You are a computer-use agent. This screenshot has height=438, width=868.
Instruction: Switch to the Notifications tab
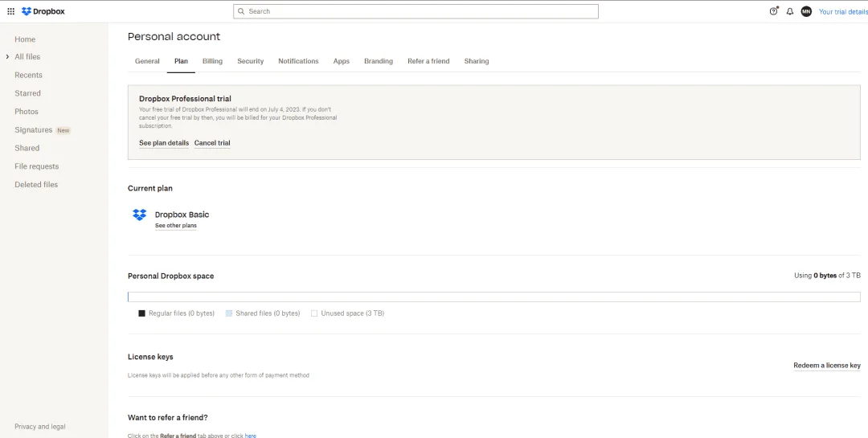(298, 61)
